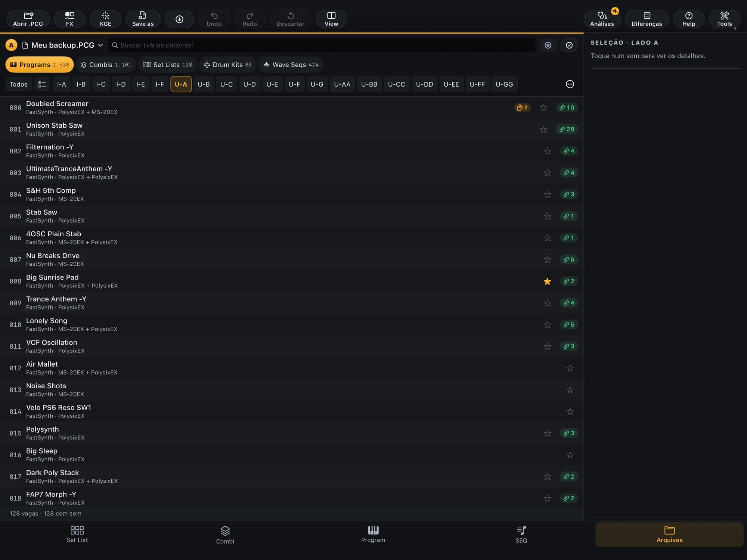Click the download circle-arrow icon
Screen dimensions: 747x560
179,19
